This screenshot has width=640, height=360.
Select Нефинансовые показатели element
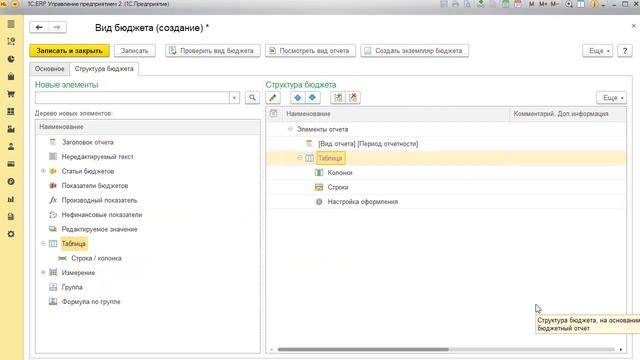pyautogui.click(x=102, y=215)
